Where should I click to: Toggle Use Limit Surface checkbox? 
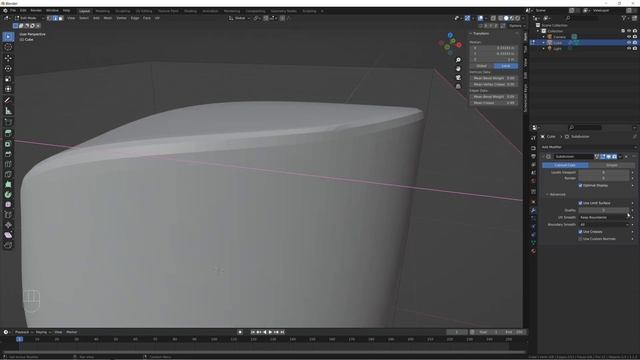click(x=580, y=203)
